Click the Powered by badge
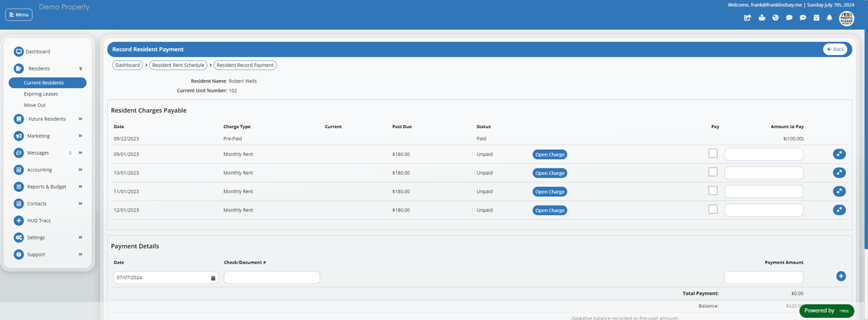Screen dimensions: 868x320 [827, 311]
